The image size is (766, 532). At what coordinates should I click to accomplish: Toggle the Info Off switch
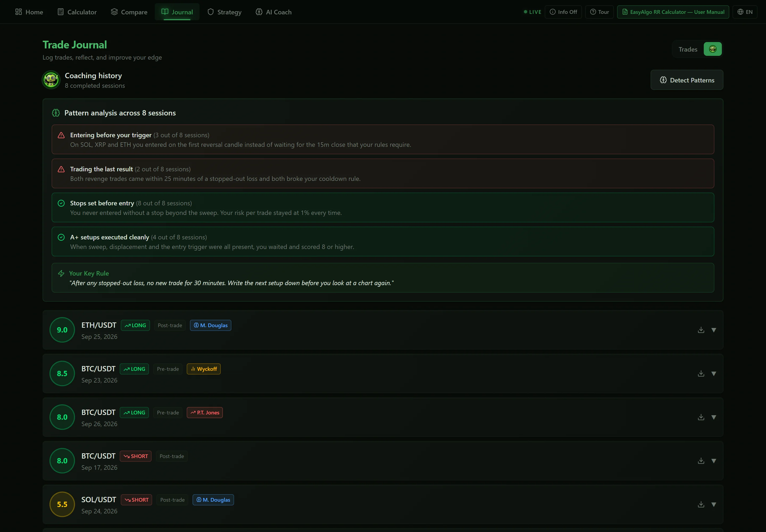click(x=563, y=12)
